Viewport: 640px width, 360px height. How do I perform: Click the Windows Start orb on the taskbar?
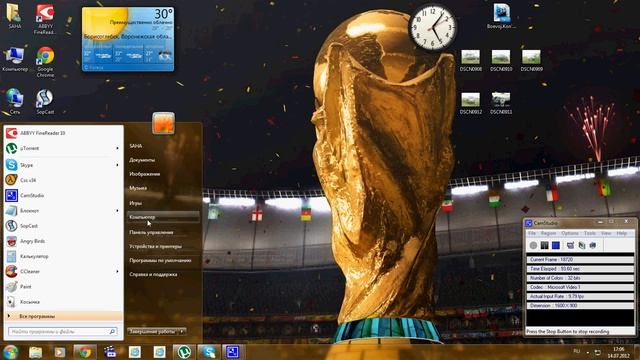tap(10, 352)
